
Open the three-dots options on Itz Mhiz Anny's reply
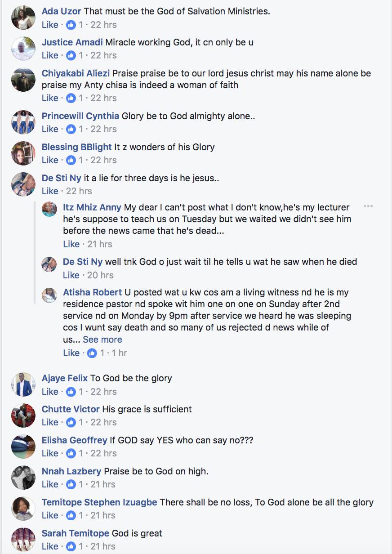coord(368,206)
